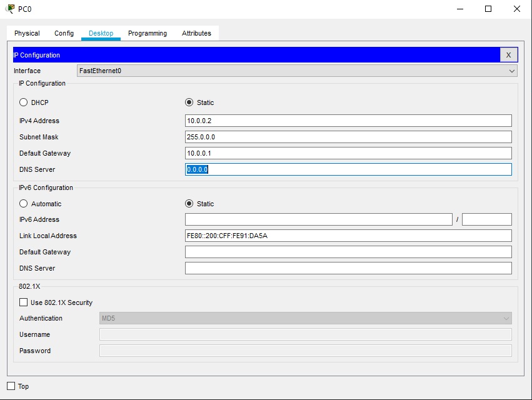Image resolution: width=532 pixels, height=400 pixels.
Task: Select Static under IPv6 Configuration
Action: click(x=189, y=203)
